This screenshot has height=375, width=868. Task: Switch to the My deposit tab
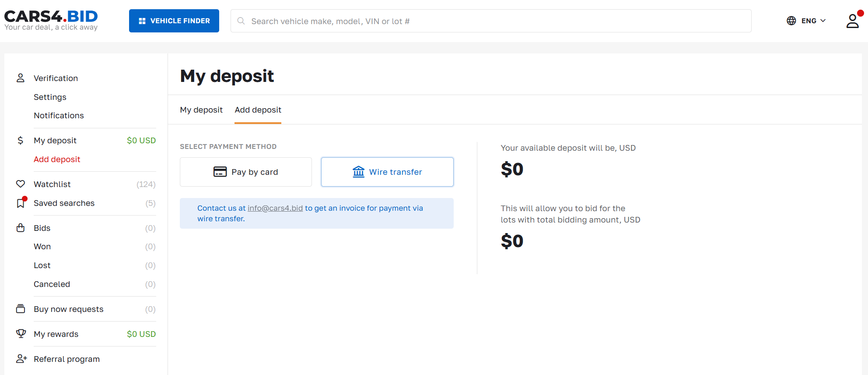(201, 110)
